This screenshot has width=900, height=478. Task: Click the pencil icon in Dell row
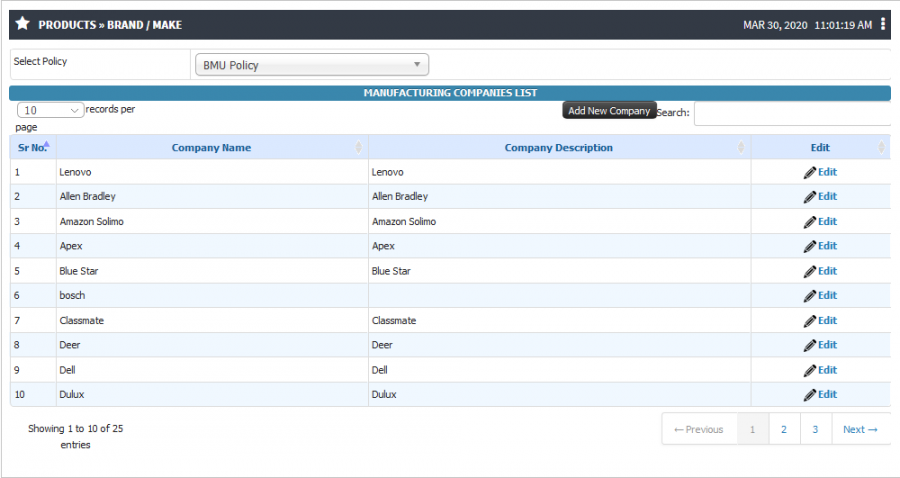click(x=809, y=370)
